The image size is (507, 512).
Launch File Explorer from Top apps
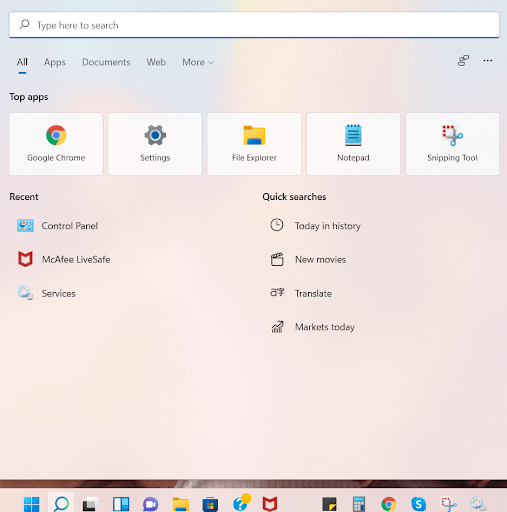pos(254,144)
